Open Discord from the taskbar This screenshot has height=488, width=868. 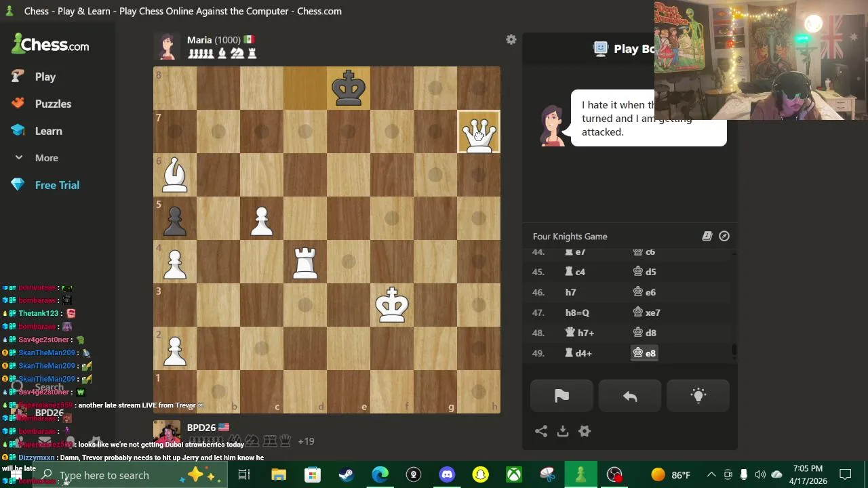[x=447, y=475]
